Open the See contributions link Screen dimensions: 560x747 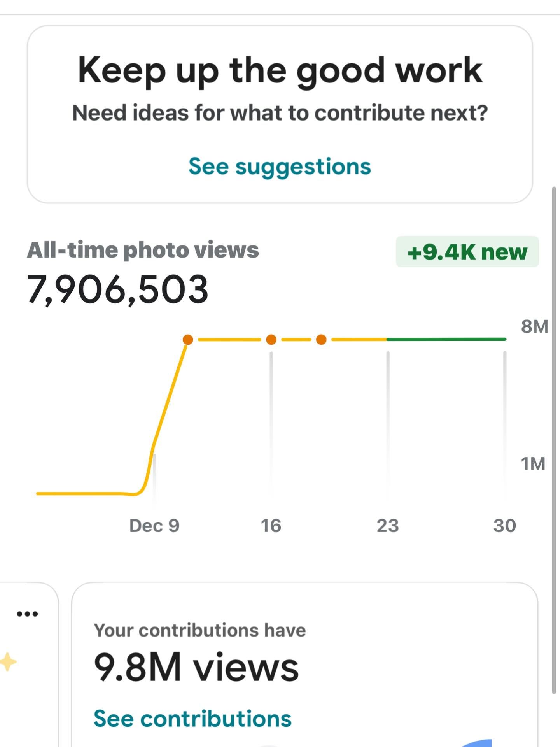tap(192, 718)
